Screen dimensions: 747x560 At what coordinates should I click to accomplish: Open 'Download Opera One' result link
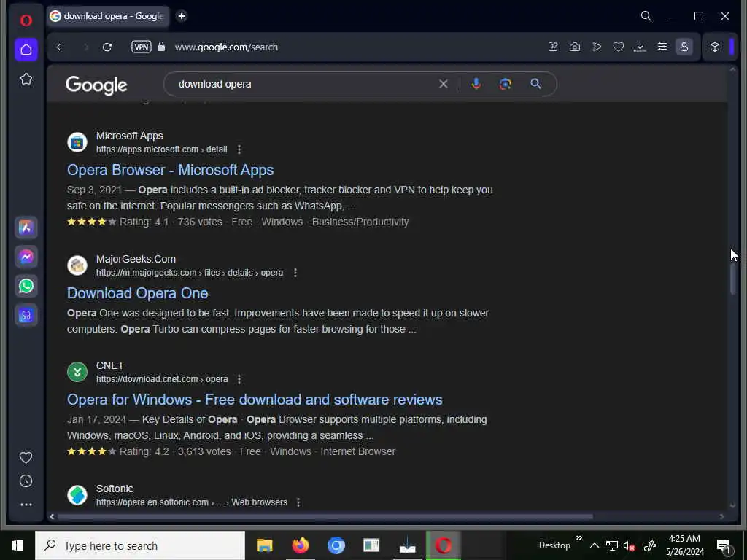coord(137,293)
